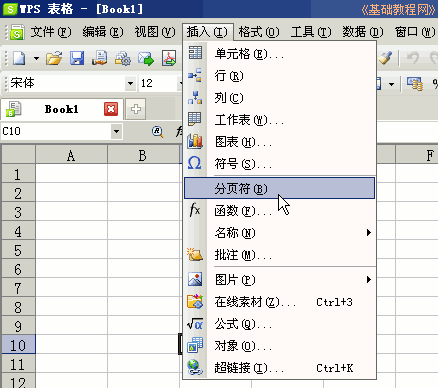Choose 单元格(E)... from Insert menu
Image resolution: width=438 pixels, height=388 pixels.
pos(279,54)
